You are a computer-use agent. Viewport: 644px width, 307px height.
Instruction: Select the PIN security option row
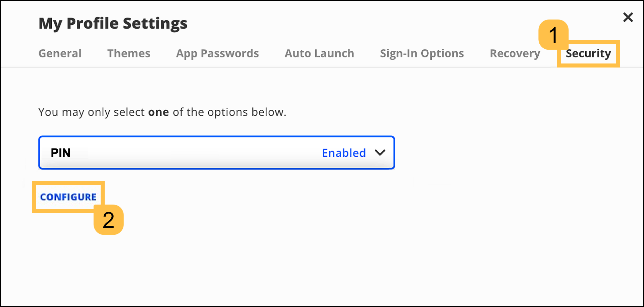pyautogui.click(x=216, y=153)
